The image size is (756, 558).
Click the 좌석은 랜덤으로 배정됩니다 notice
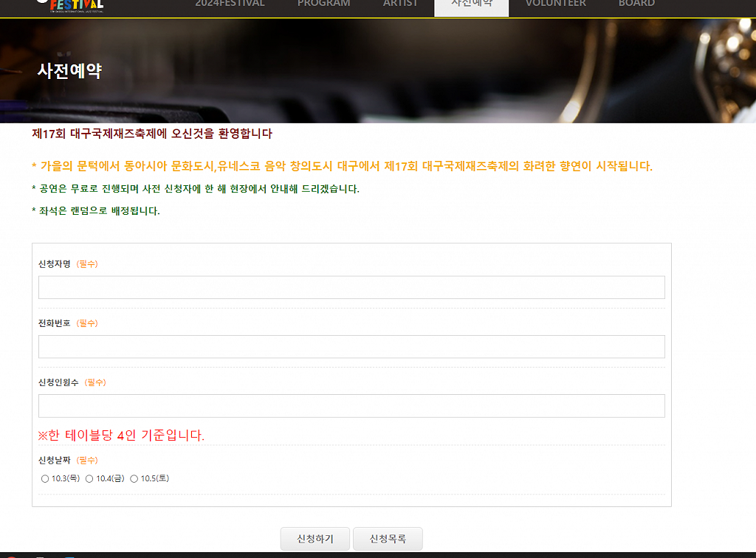pyautogui.click(x=95, y=210)
